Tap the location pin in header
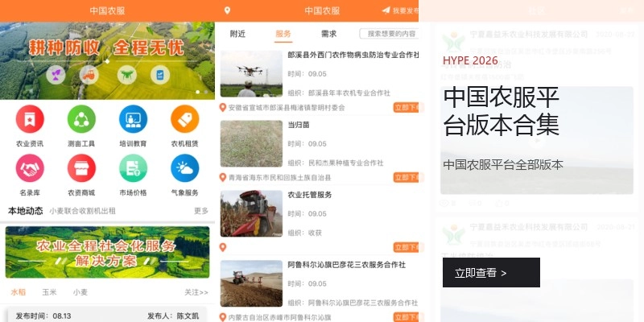This screenshot has height=322, width=644. point(227,10)
